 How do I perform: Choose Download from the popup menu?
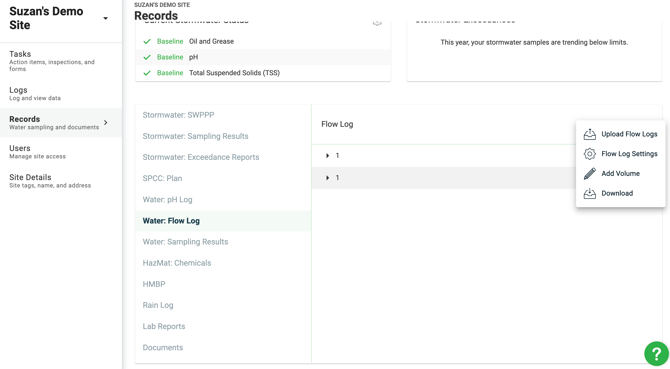click(x=620, y=193)
